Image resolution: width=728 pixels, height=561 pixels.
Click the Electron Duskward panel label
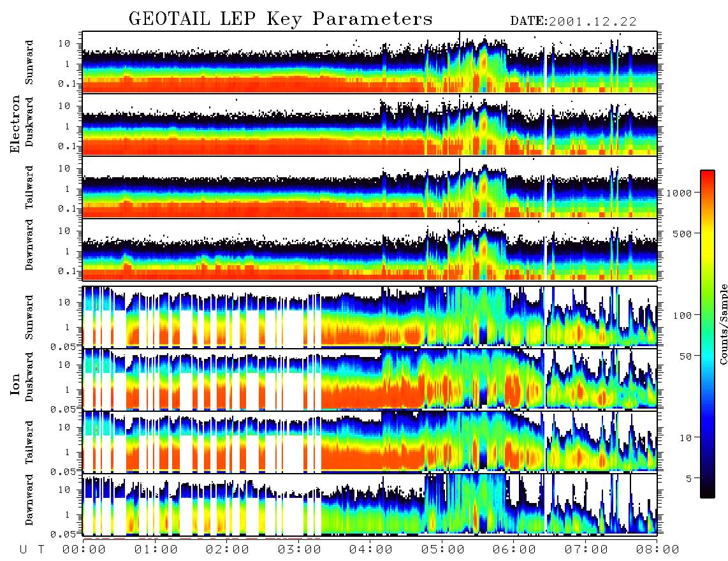(29, 122)
